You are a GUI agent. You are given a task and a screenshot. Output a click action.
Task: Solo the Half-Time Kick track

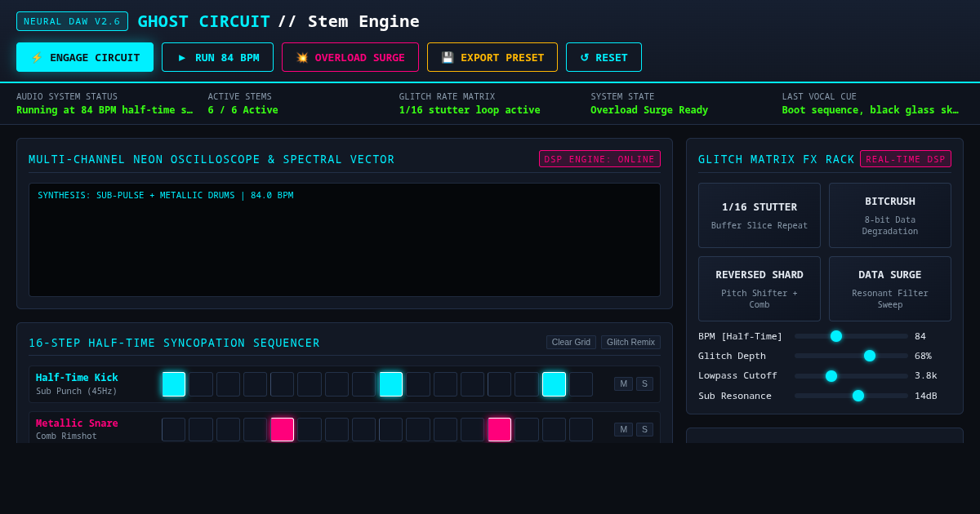coord(644,383)
